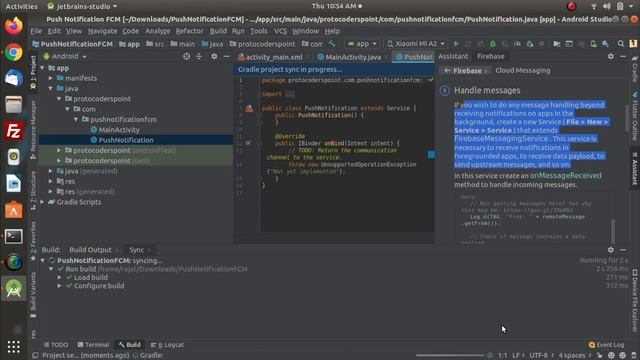640x360 pixels.
Task: Open Show Applications grid in dock
Action: (13, 347)
